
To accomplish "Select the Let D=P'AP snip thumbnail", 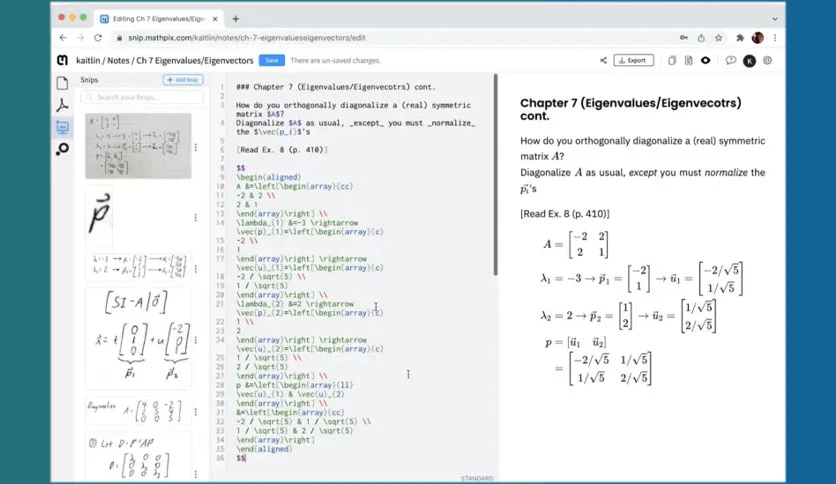I will pos(138,457).
